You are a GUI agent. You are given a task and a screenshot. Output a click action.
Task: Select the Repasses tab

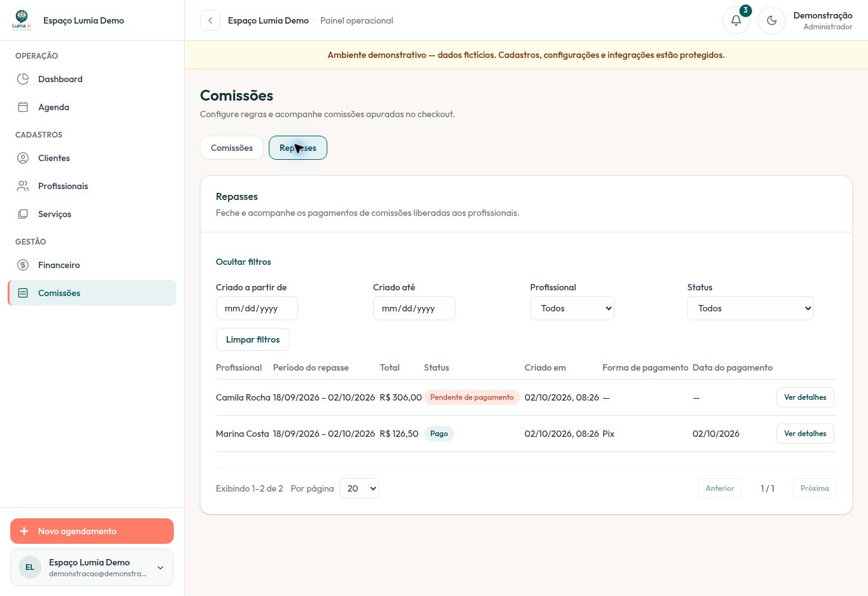pos(298,148)
